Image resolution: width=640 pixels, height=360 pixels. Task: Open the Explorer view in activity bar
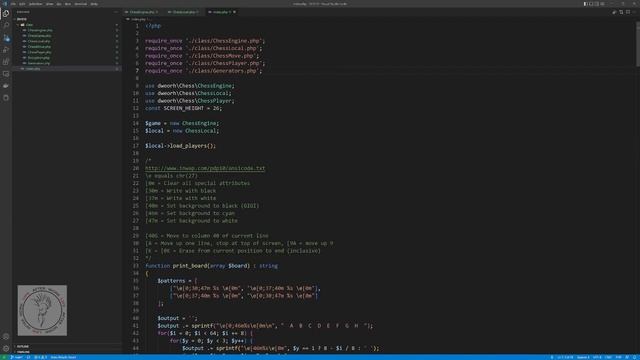coord(6,13)
